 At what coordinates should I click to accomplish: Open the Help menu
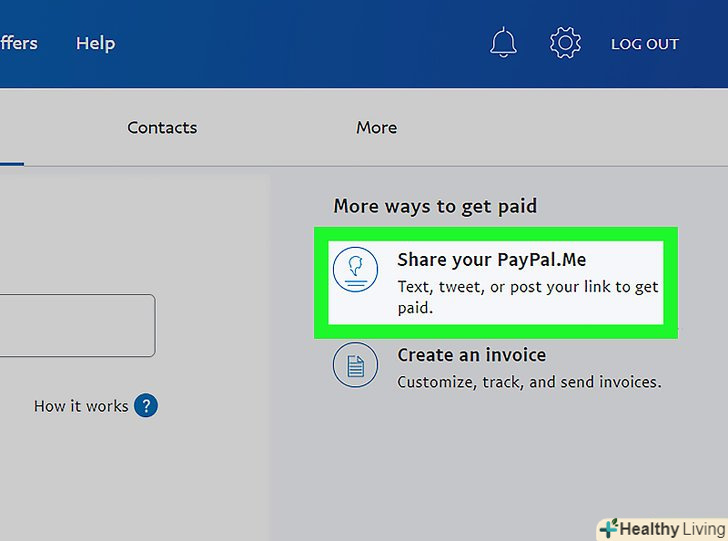[96, 43]
